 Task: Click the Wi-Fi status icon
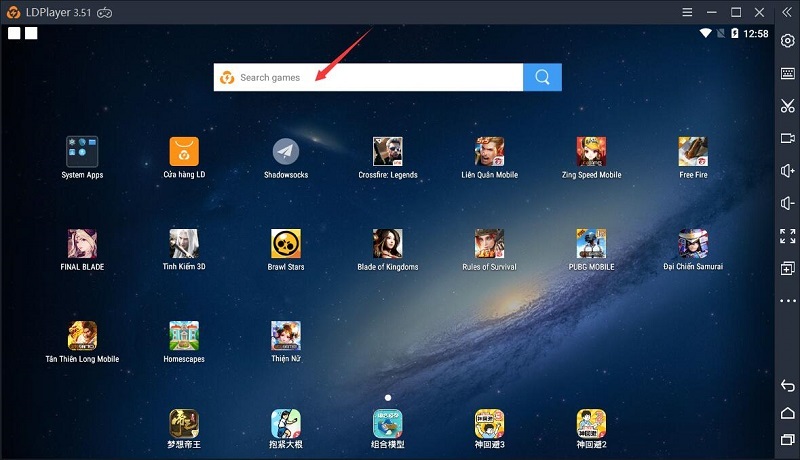(706, 33)
